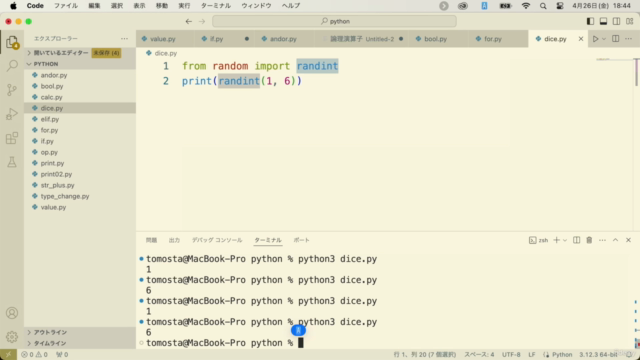The width and height of the screenshot is (640, 360).
Task: Run Python file with play button
Action: click(x=595, y=39)
